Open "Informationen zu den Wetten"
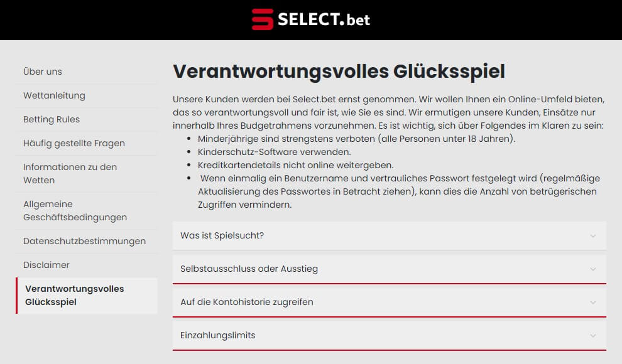622x364 pixels. (69, 173)
